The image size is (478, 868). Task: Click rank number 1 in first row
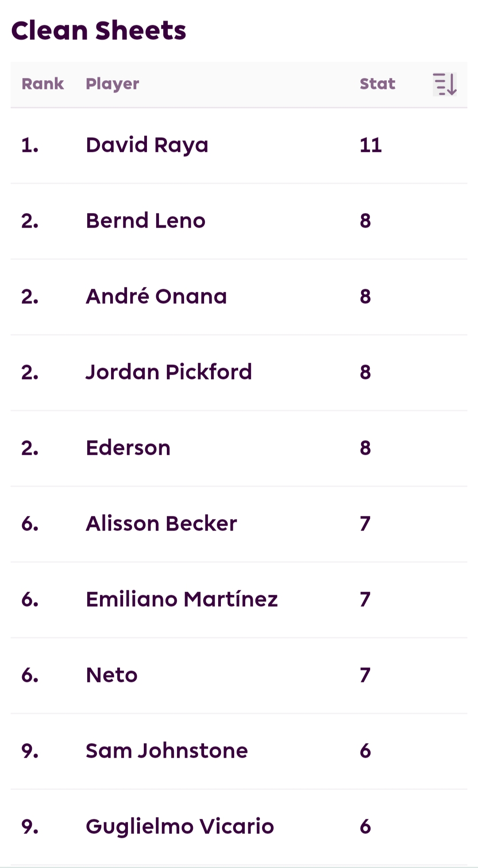pyautogui.click(x=30, y=145)
